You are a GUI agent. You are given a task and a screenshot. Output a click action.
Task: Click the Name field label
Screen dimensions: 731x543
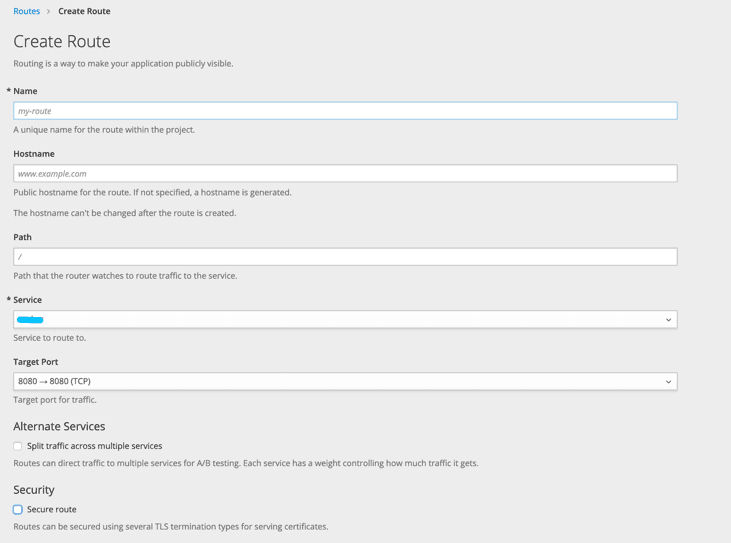pyautogui.click(x=25, y=91)
